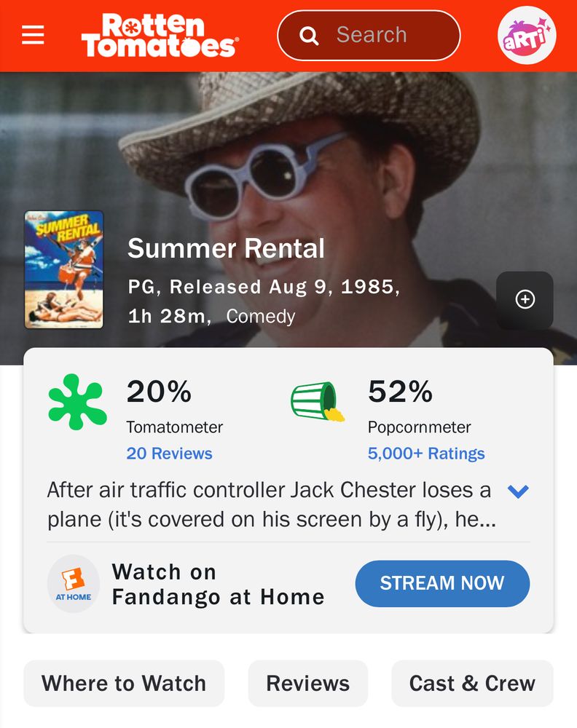Click the Rotten Tomatoes logo
This screenshot has height=728, width=577.
tap(159, 34)
